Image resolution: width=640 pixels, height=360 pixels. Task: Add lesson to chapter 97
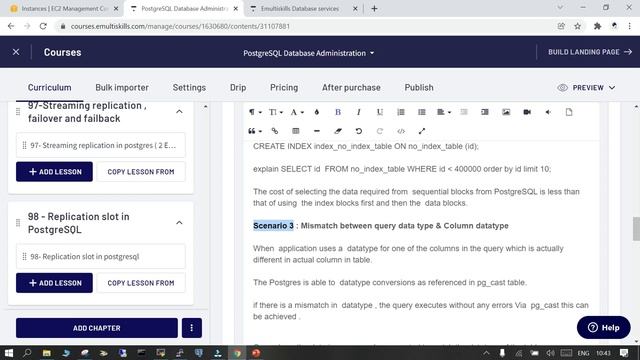click(54, 172)
